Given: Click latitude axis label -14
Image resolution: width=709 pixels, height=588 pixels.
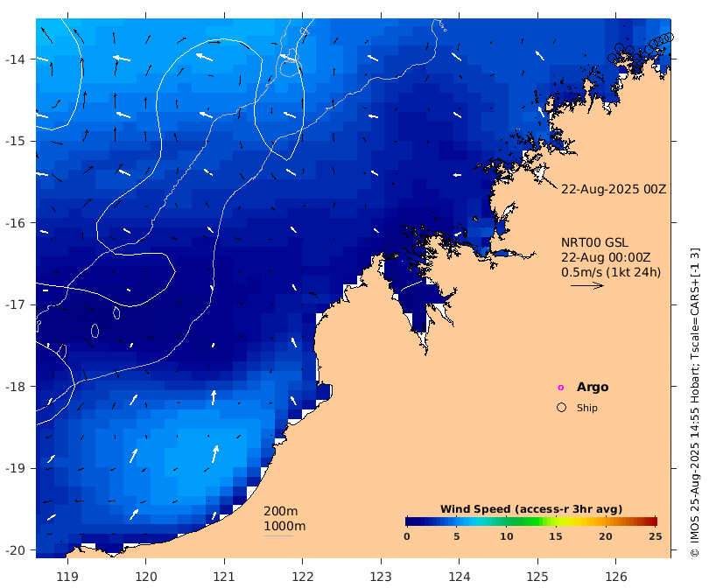Looking at the screenshot, I should point(15,59).
